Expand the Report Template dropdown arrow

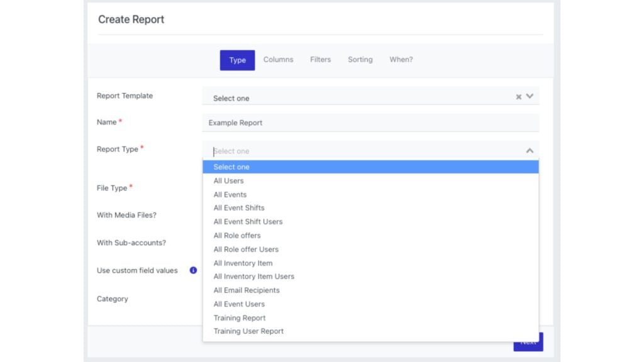(x=530, y=97)
